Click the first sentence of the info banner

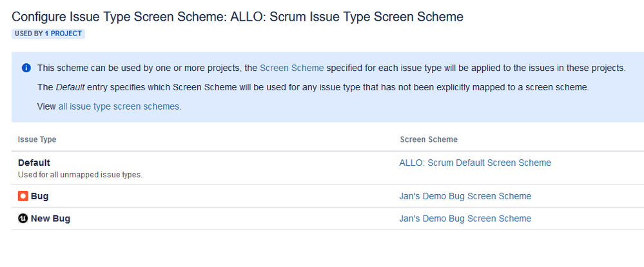click(331, 68)
